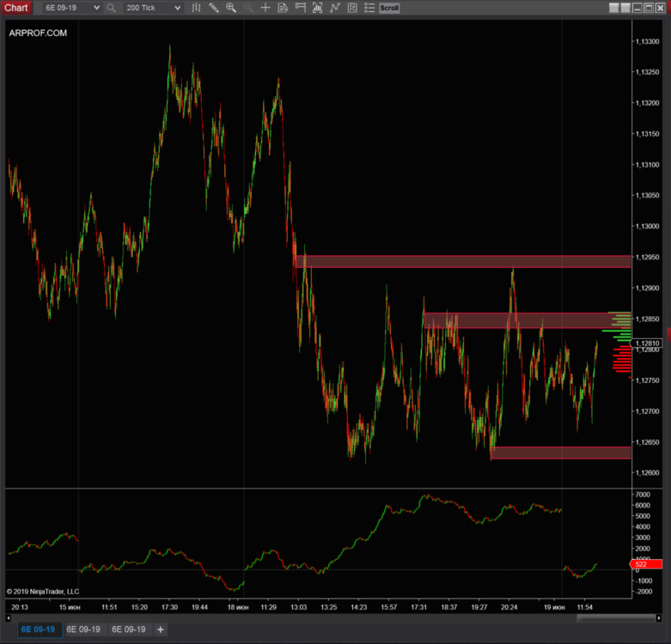This screenshot has height=644, width=671.
Task: Expand the 200 Tick interval dropdown
Action: [178, 8]
